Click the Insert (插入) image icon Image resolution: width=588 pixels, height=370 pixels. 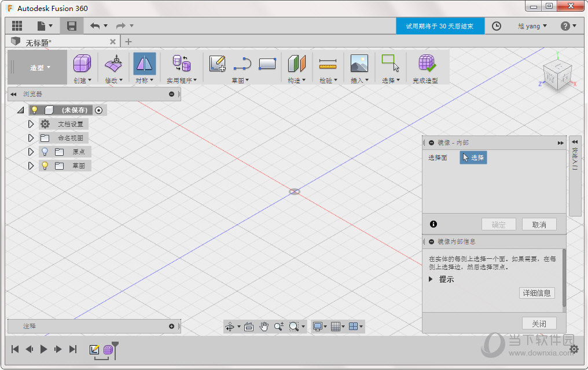359,64
